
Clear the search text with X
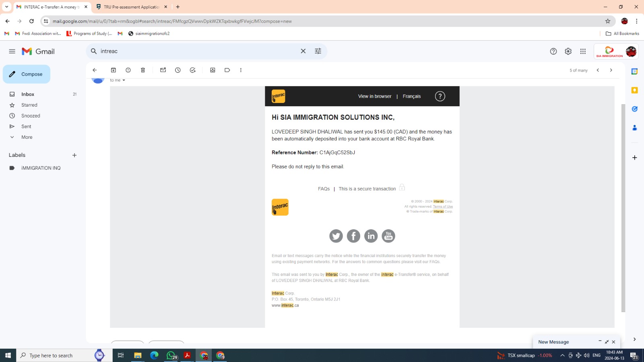pyautogui.click(x=303, y=51)
